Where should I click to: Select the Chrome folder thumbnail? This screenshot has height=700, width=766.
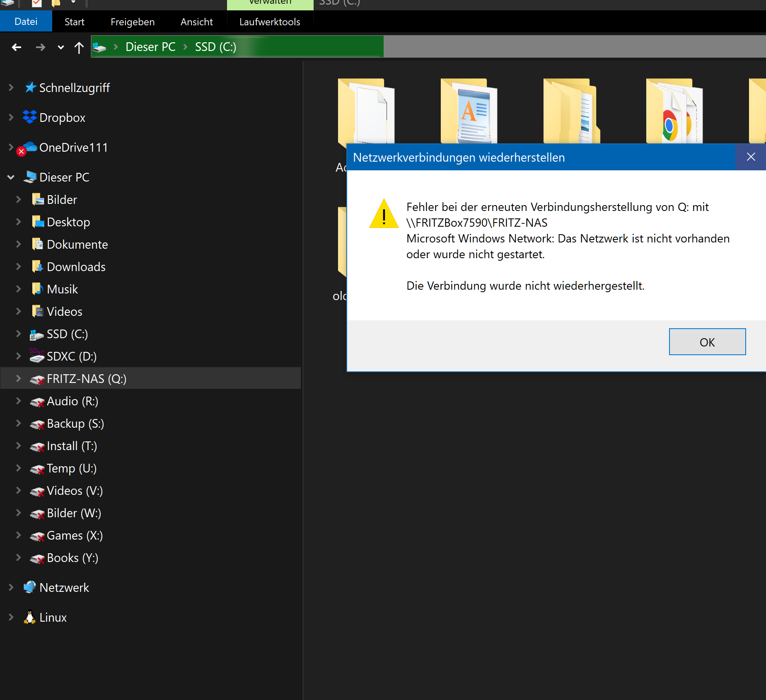point(674,110)
